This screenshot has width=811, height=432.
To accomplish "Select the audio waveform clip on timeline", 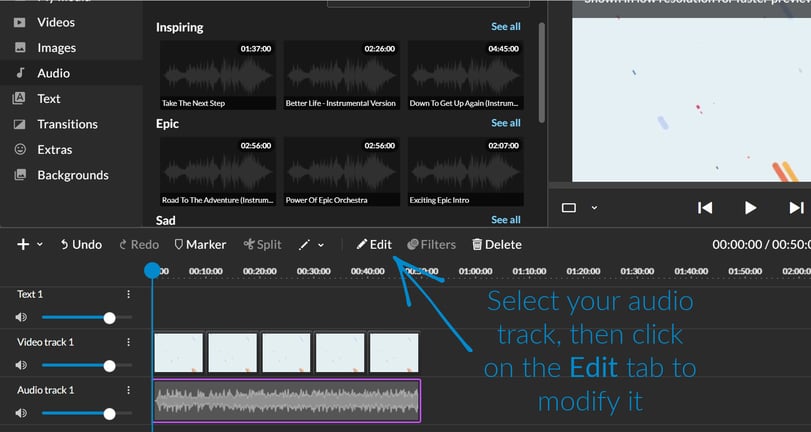I will [x=287, y=401].
